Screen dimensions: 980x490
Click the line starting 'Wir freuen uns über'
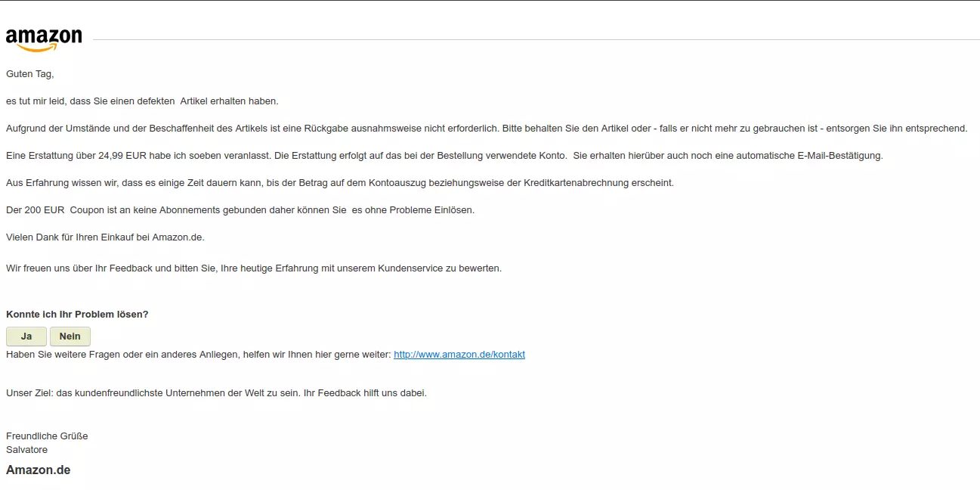pyautogui.click(x=254, y=268)
